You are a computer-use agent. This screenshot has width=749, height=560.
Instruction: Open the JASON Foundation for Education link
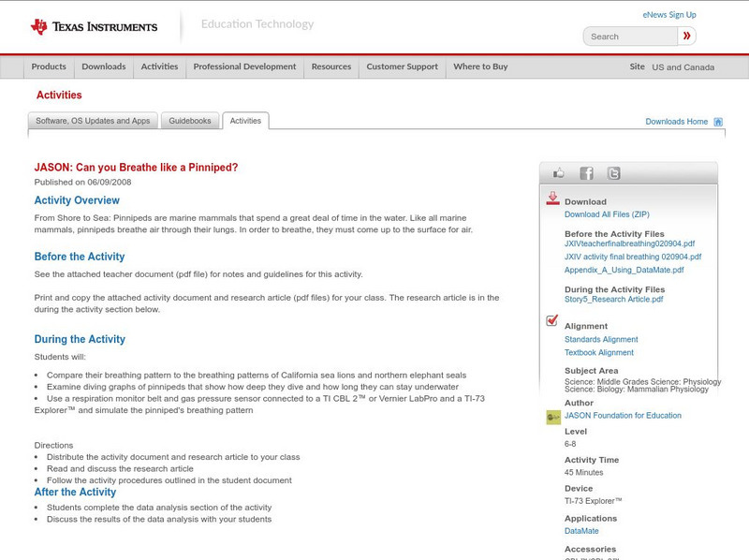(x=623, y=415)
